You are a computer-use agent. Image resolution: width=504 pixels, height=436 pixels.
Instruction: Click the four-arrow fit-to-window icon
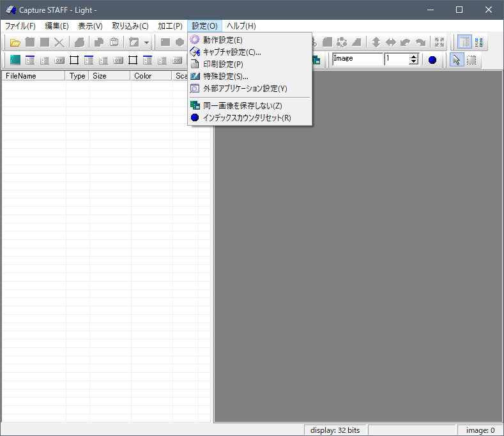point(439,42)
